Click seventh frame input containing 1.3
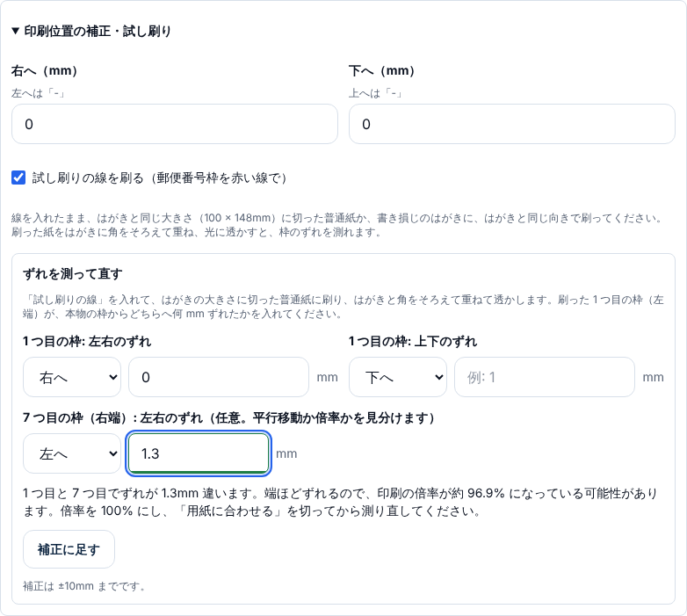 (199, 453)
